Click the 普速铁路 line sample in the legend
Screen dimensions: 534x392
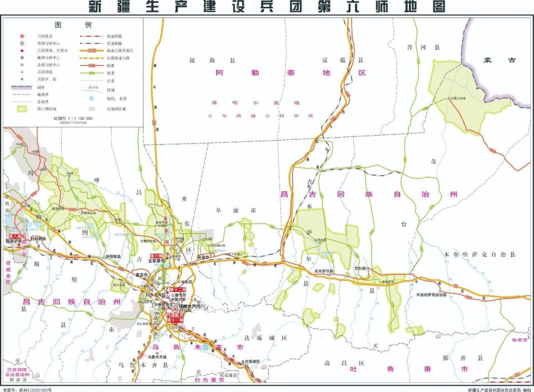pyautogui.click(x=92, y=43)
